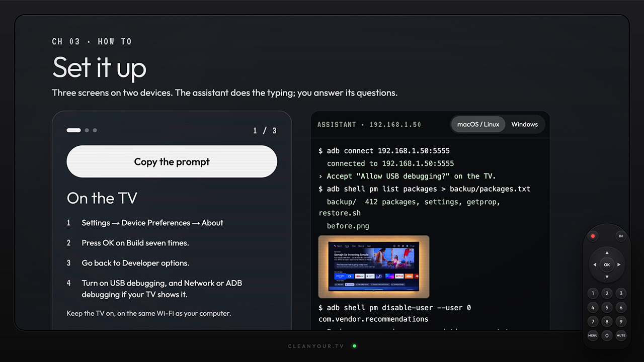Click the IN input button on remote
Screen dimensions: 644x362
coord(621,236)
